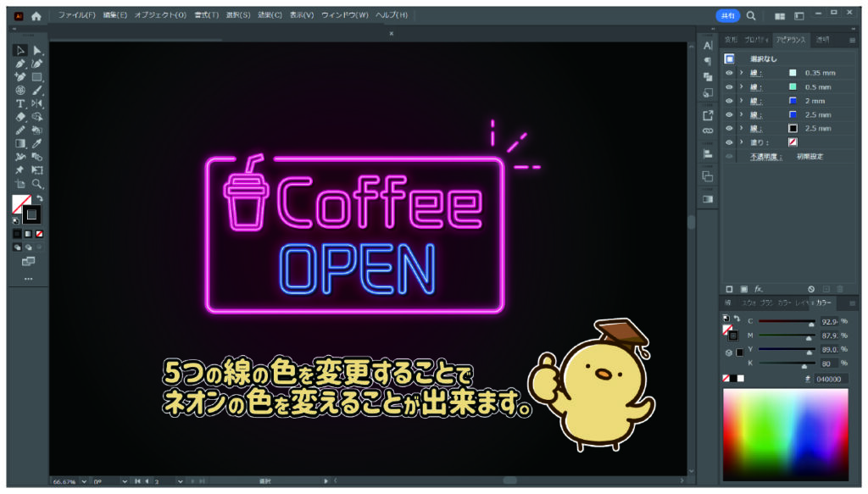Screen dimensions: 868x494
Task: Set toolbar paint mode to Gradient
Action: [x=28, y=234]
